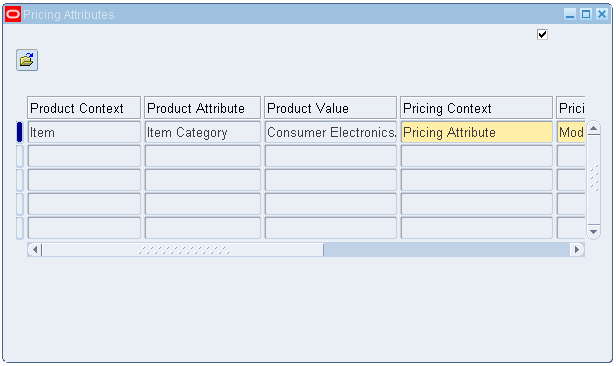Click the Oracle logo in title bar
Image resolution: width=616 pixels, height=366 pixels.
click(13, 15)
